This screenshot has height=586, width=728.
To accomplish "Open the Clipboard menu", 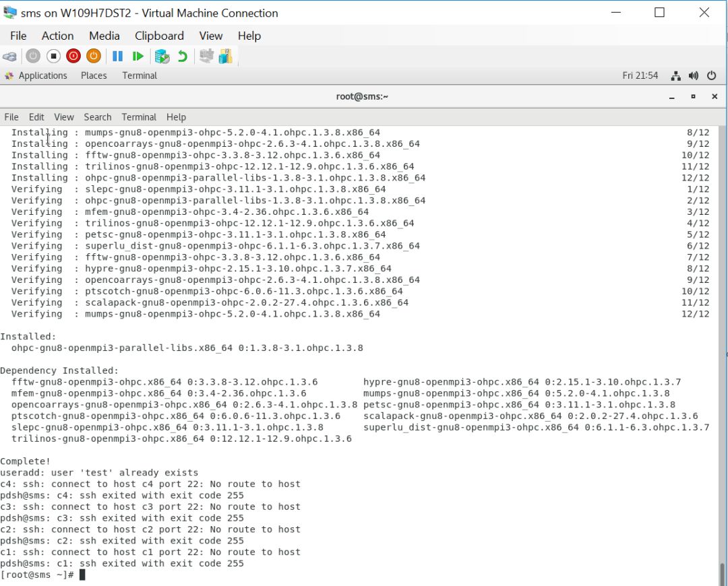I will pyautogui.click(x=159, y=36).
